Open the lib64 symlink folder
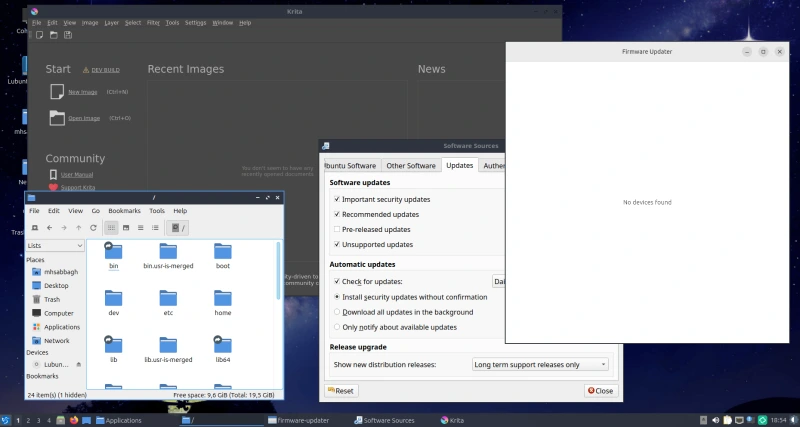 (x=222, y=344)
